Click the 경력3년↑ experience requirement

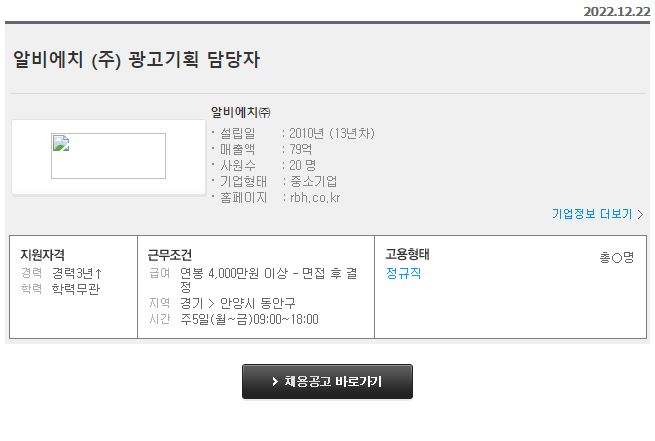[x=77, y=273]
